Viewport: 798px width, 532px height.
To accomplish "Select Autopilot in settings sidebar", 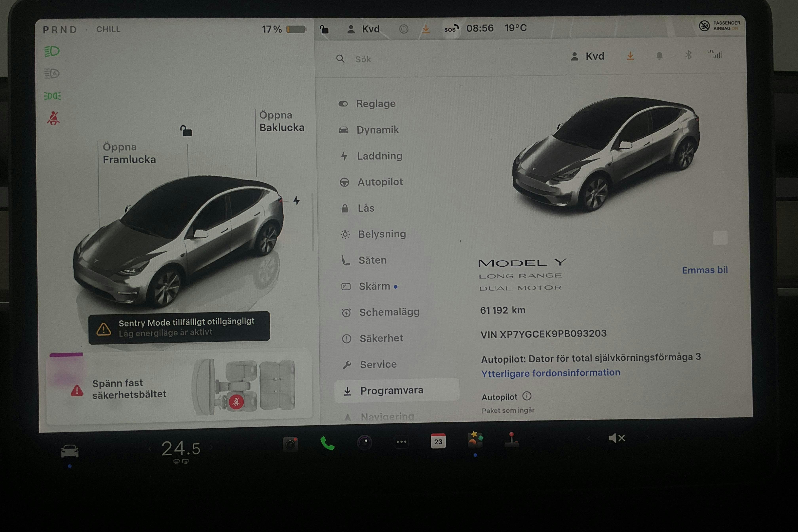I will pos(380,182).
